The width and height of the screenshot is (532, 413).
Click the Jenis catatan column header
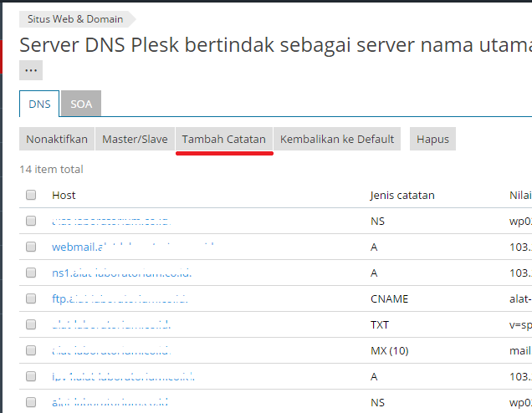tap(402, 196)
